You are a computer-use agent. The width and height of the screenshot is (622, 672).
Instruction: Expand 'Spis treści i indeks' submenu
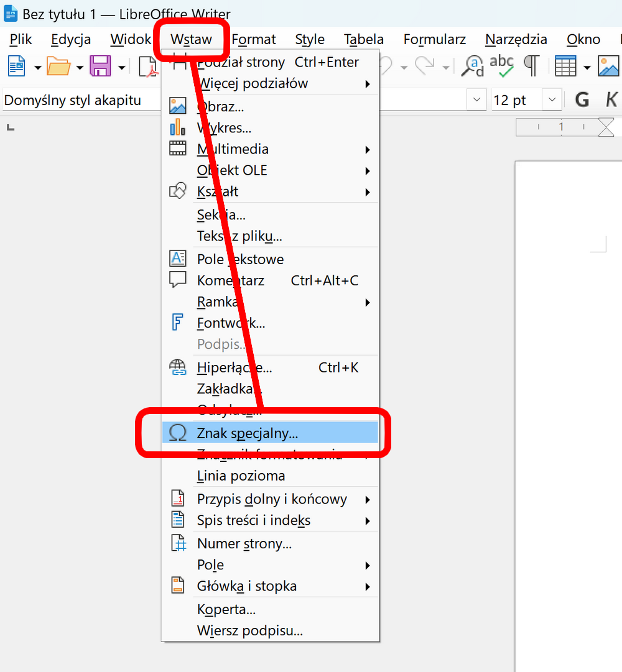[270, 520]
